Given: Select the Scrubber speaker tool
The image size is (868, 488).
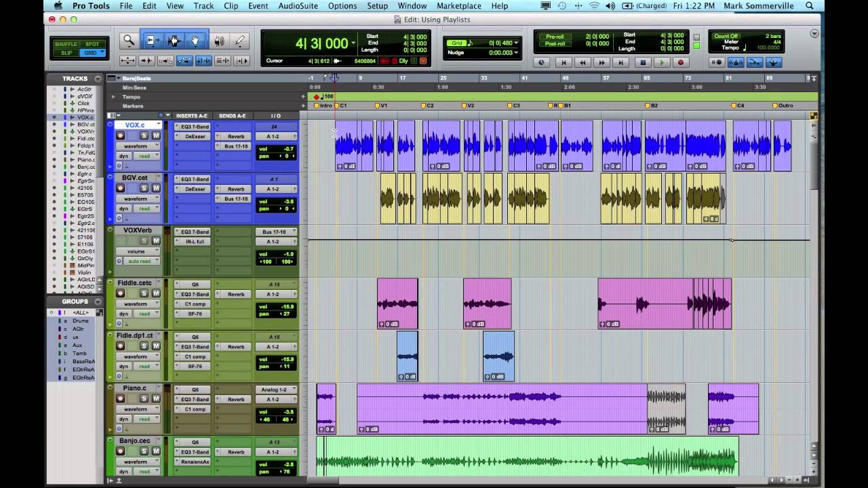Looking at the screenshot, I should [219, 41].
